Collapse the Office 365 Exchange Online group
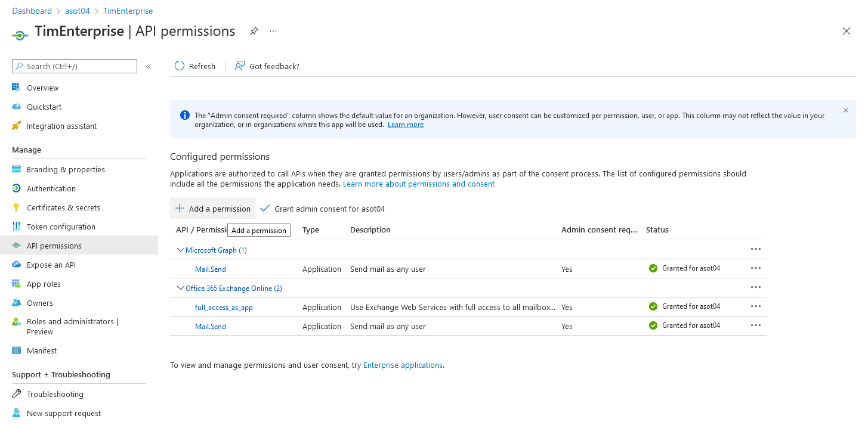This screenshot has width=868, height=425. [x=180, y=288]
